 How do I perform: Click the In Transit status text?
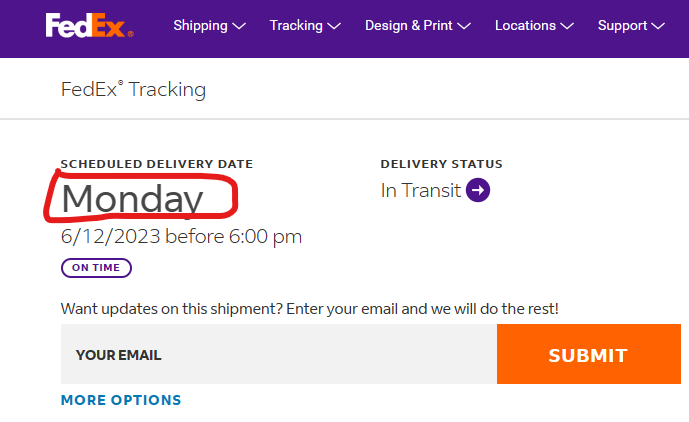coord(421,190)
